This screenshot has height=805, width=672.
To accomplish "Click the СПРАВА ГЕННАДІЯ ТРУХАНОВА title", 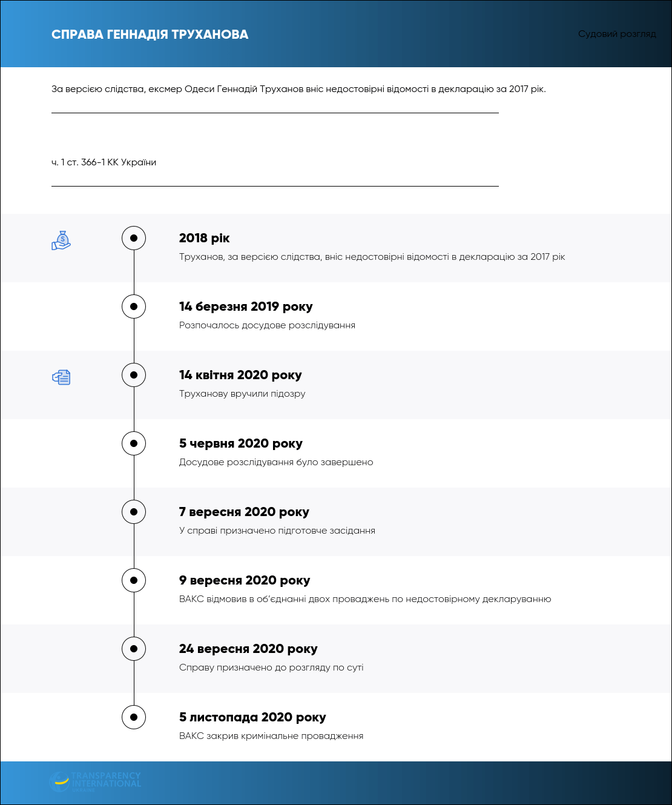I will click(x=150, y=35).
